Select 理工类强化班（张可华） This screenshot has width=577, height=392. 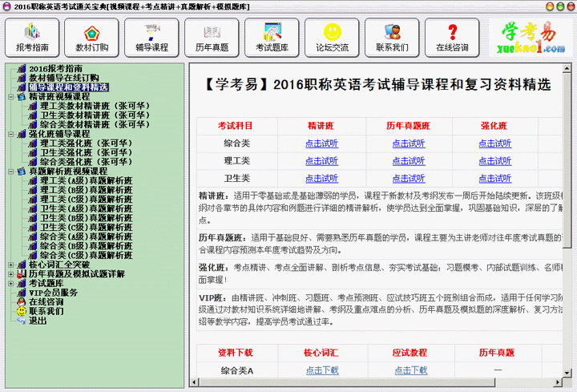click(x=86, y=143)
